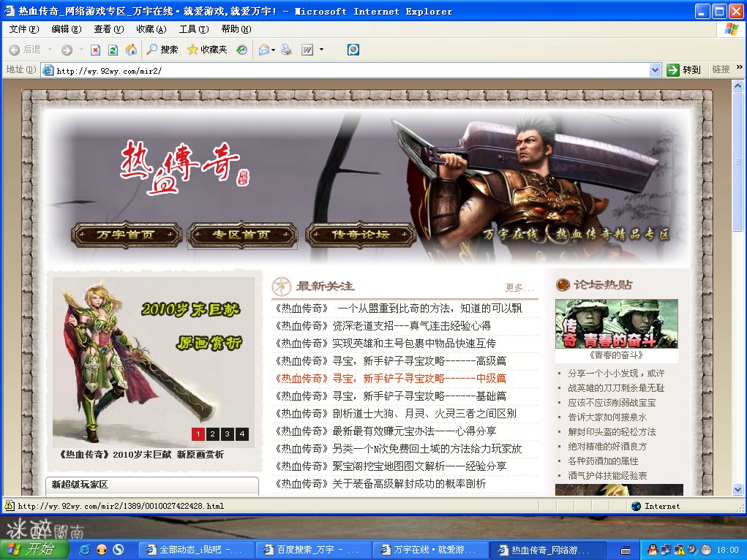Switch slideshow to image 2
Image resolution: width=747 pixels, height=560 pixels.
coord(213,434)
